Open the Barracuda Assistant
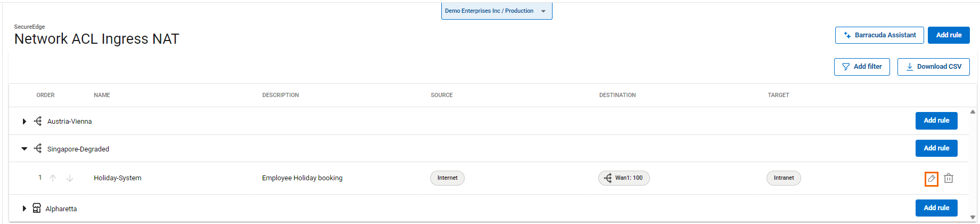980x224 pixels. coord(879,35)
